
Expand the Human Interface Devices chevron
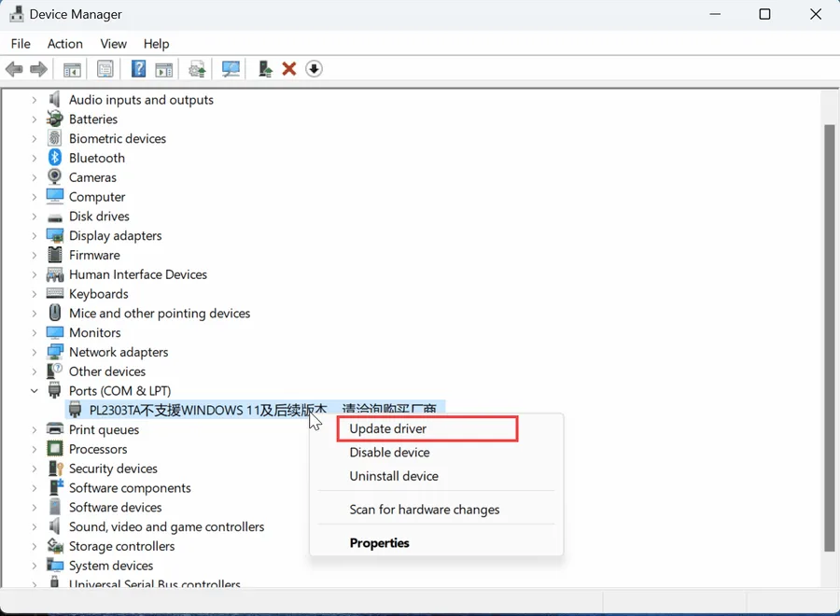pos(35,274)
